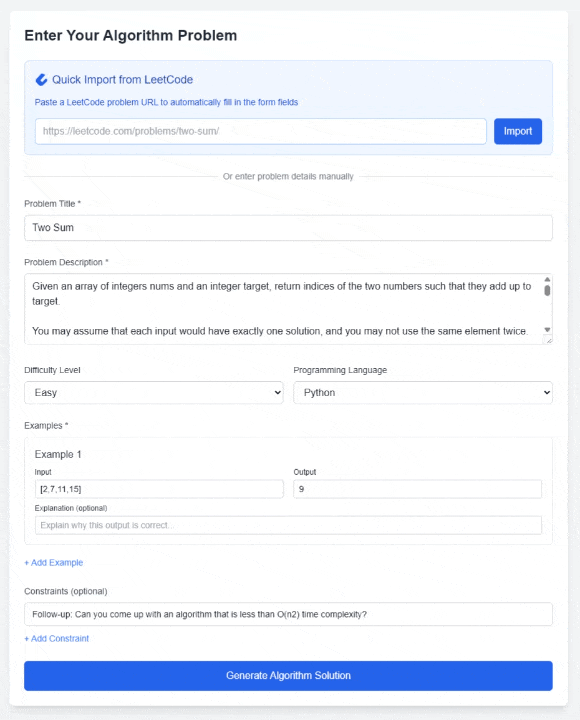Image resolution: width=580 pixels, height=720 pixels.
Task: Click the textarea resize handle corner
Action: 548,340
